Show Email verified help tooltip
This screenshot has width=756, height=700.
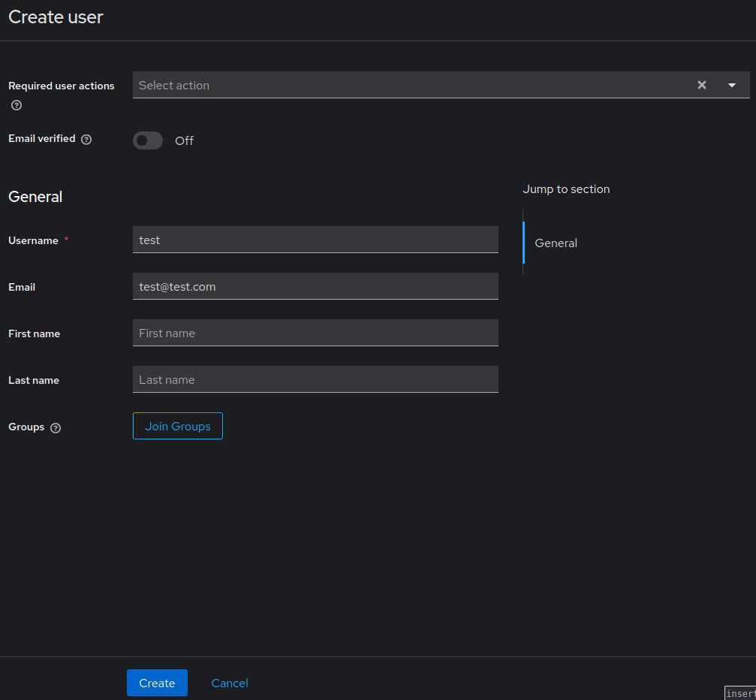coord(86,140)
